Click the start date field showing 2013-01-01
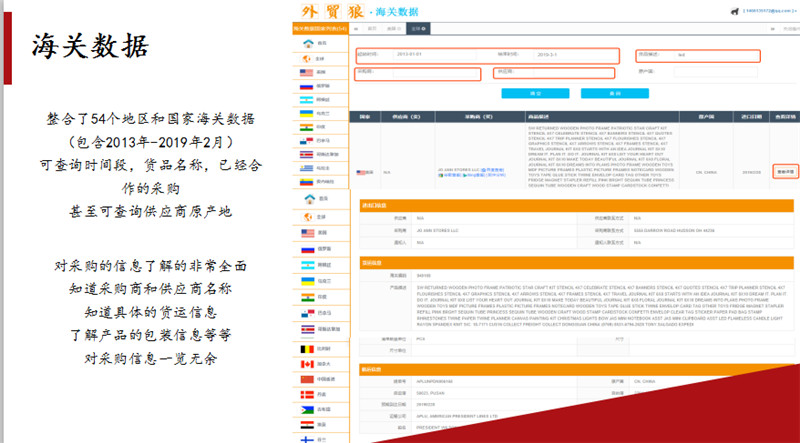800x443 pixels. 435,54
